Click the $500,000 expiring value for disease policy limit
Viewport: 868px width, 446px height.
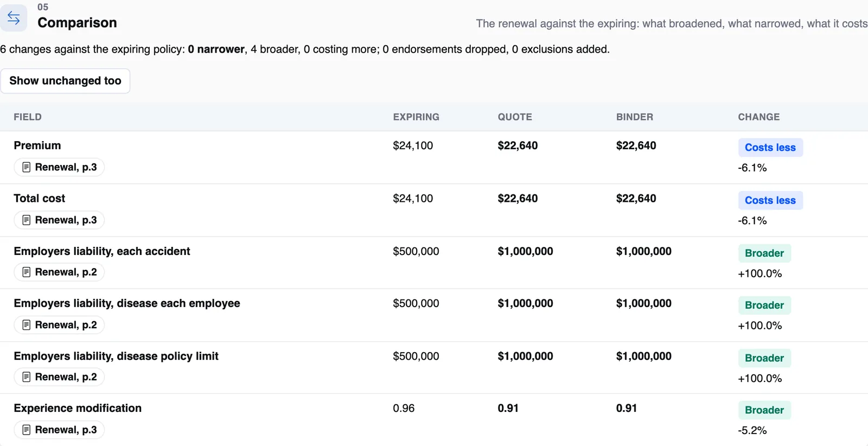coord(416,356)
